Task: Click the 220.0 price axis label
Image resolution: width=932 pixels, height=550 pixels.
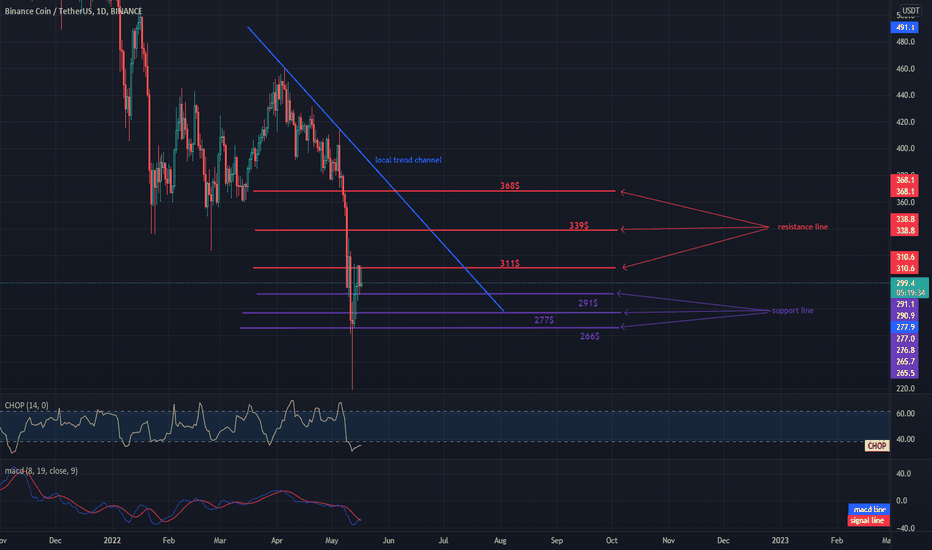Action: (x=905, y=389)
